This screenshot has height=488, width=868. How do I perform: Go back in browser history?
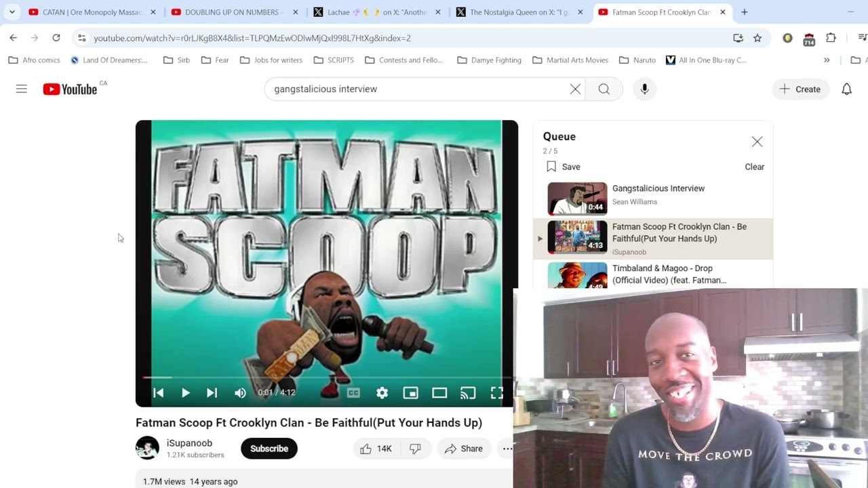coord(14,38)
